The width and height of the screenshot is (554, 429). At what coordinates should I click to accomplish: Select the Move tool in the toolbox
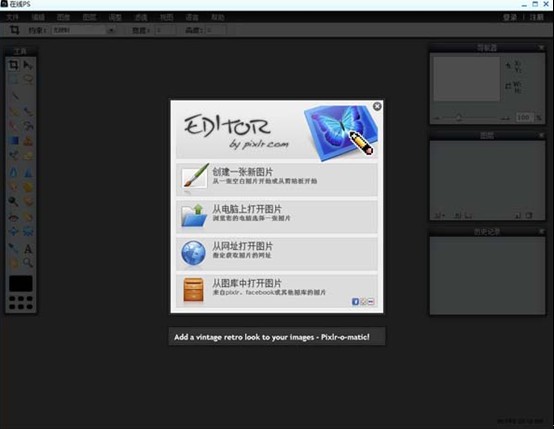[x=28, y=65]
